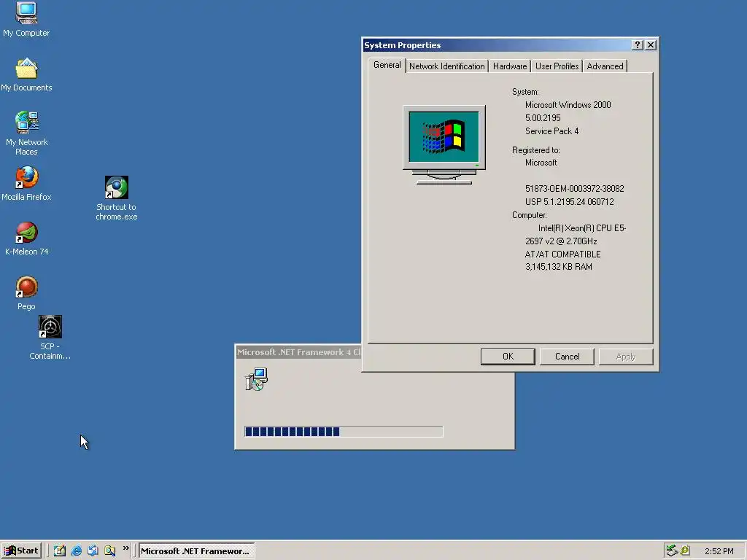
Task: Expand the quick launch overflow chevron
Action: pyautogui.click(x=125, y=548)
